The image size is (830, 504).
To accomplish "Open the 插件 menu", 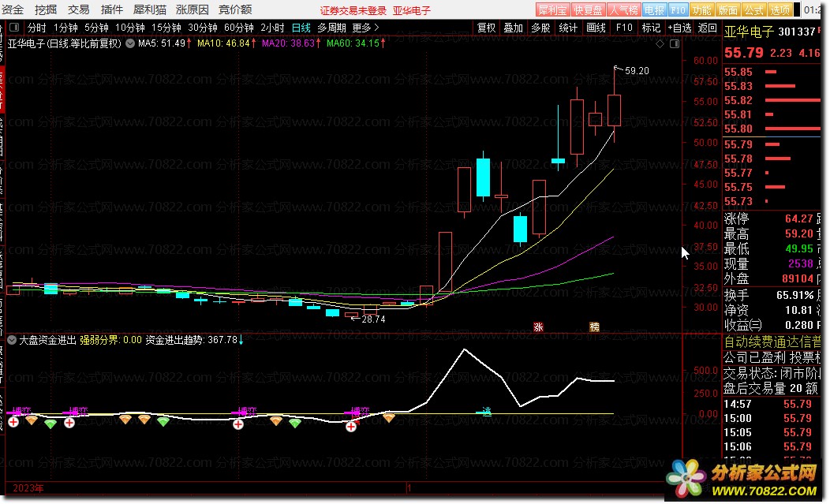I will point(112,9).
